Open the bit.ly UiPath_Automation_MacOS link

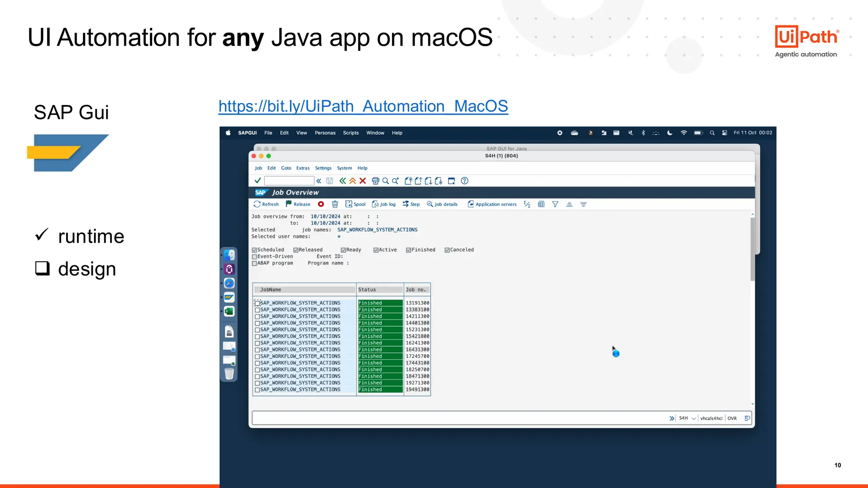coord(363,106)
